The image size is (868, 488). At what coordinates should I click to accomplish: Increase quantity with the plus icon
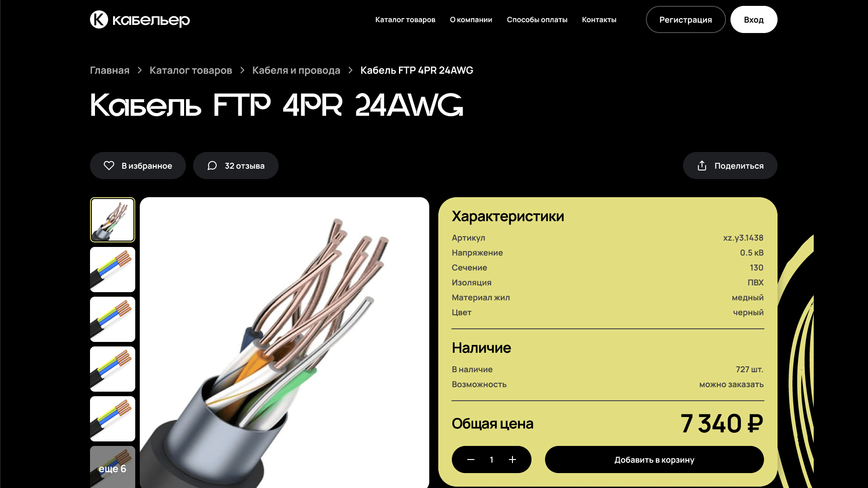tap(512, 460)
